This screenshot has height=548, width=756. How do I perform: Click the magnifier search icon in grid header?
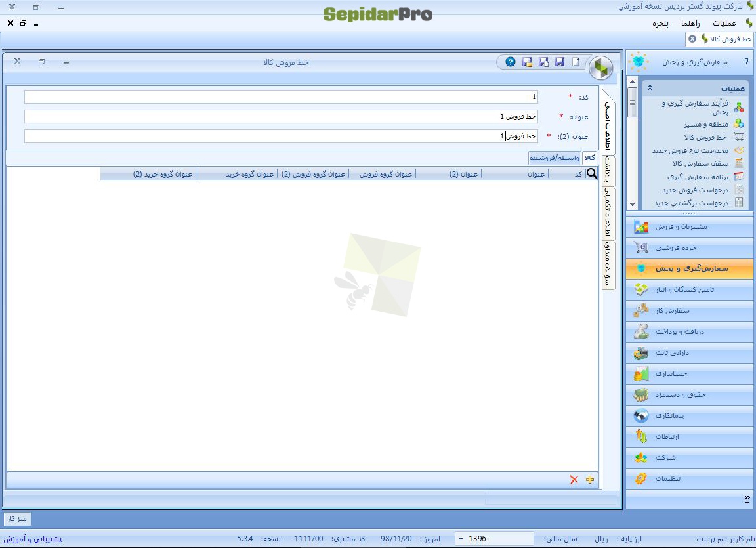coord(591,173)
